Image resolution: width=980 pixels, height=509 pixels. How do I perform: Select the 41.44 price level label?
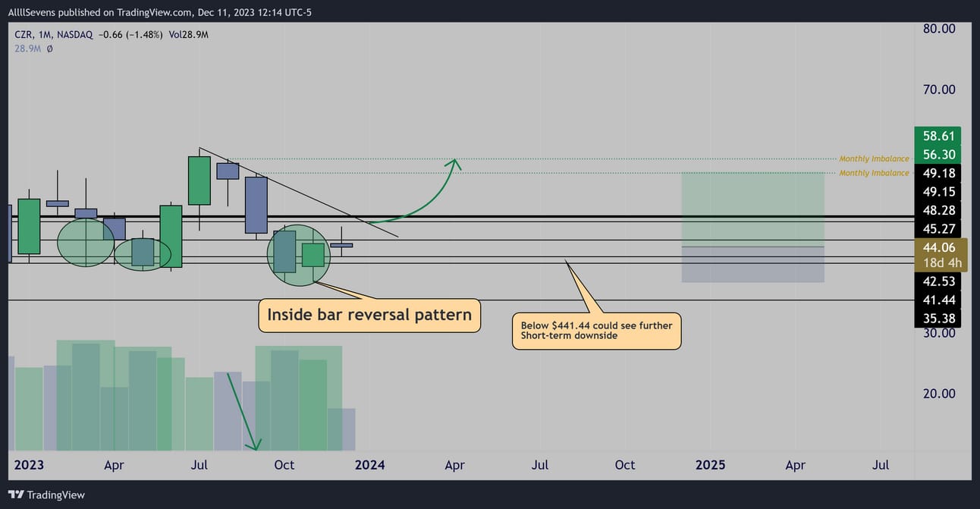[938, 300]
